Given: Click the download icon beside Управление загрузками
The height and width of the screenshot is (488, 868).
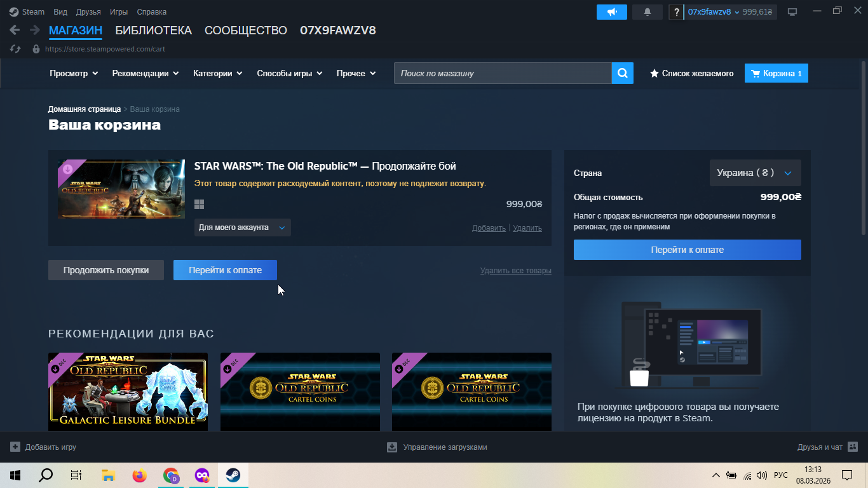Looking at the screenshot, I should click(x=392, y=447).
